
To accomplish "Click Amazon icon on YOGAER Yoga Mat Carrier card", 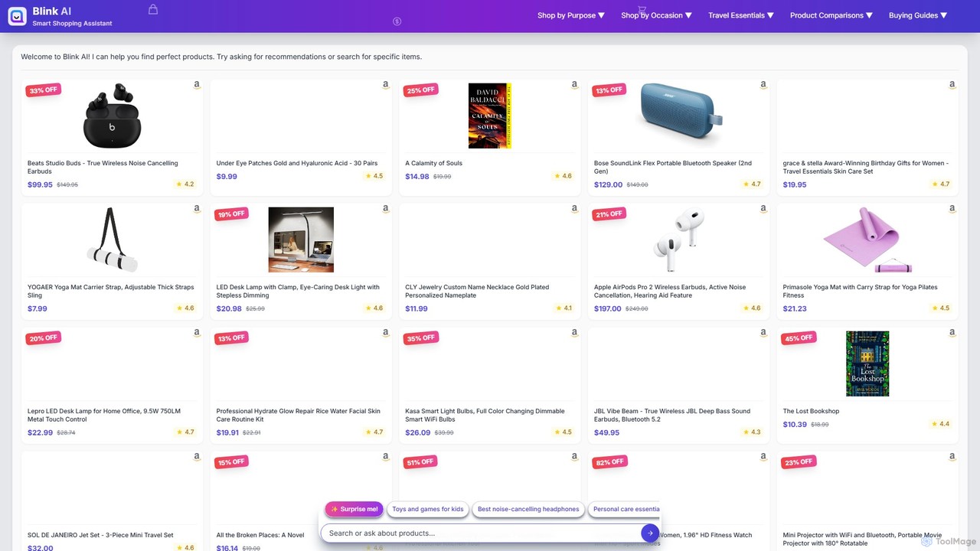I will [x=197, y=209].
